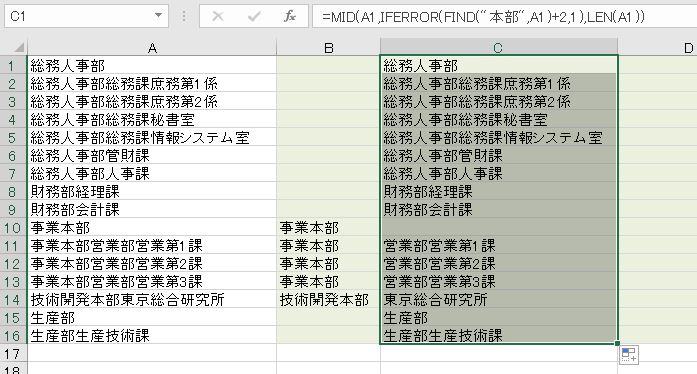Open the Auto Fill Options button
This screenshot has height=374, width=697.
[629, 355]
